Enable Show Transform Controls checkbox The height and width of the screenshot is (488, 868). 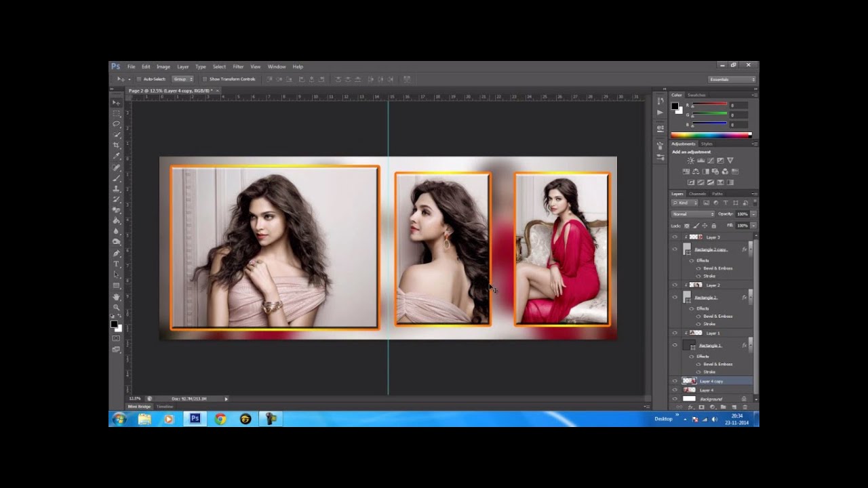tap(204, 79)
